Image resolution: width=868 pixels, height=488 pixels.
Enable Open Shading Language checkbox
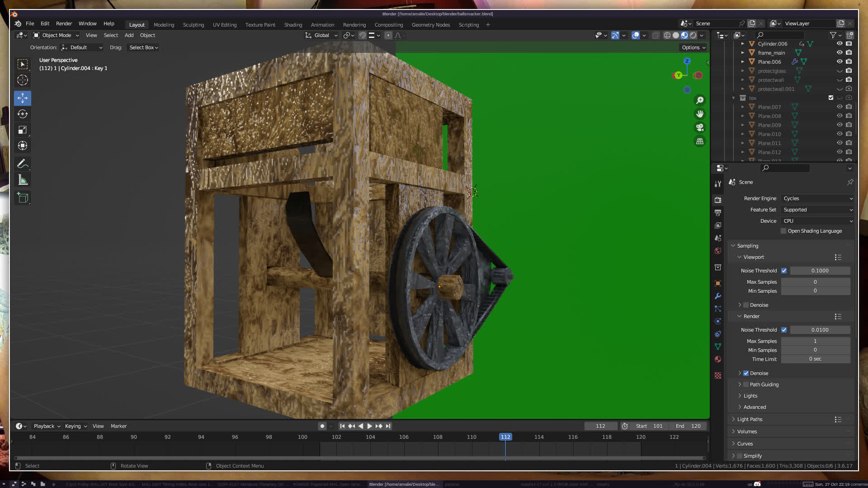[783, 231]
